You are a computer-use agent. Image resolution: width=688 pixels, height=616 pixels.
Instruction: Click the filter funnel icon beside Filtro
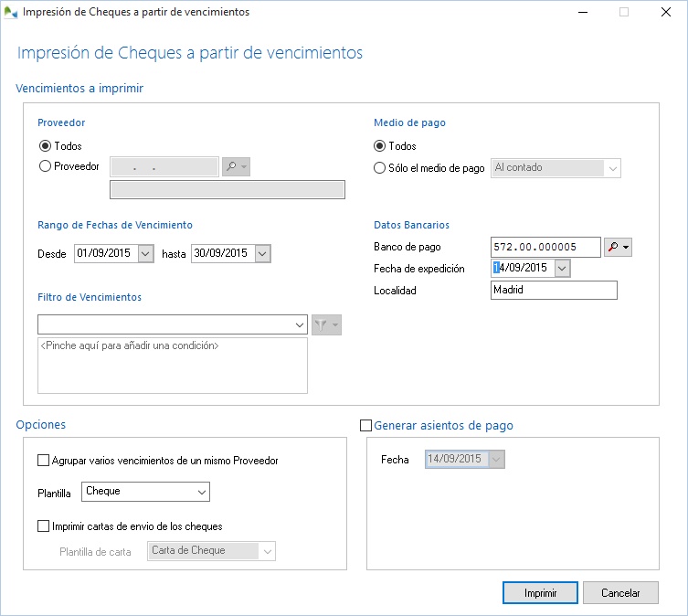pos(323,324)
